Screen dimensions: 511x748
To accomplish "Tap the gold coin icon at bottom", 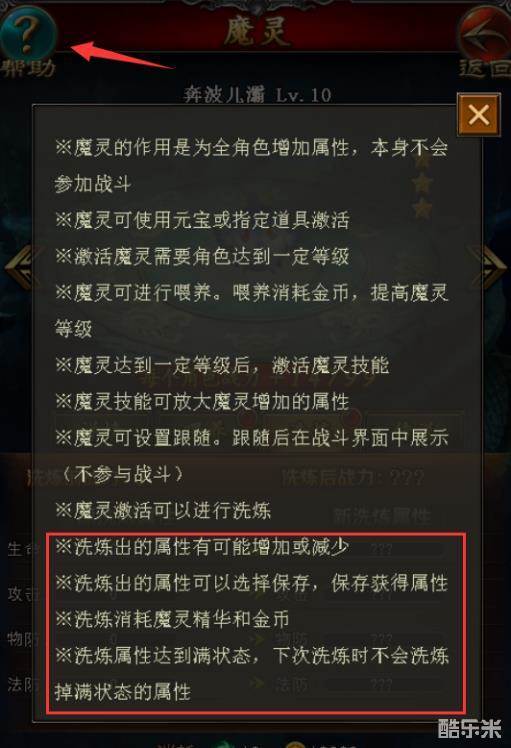I will (x=295, y=744).
